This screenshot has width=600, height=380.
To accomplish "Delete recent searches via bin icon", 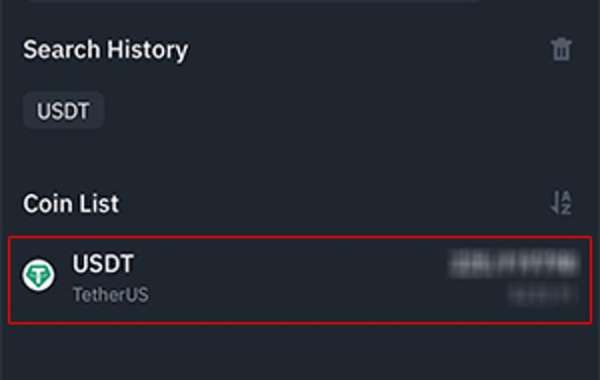I will (x=561, y=49).
